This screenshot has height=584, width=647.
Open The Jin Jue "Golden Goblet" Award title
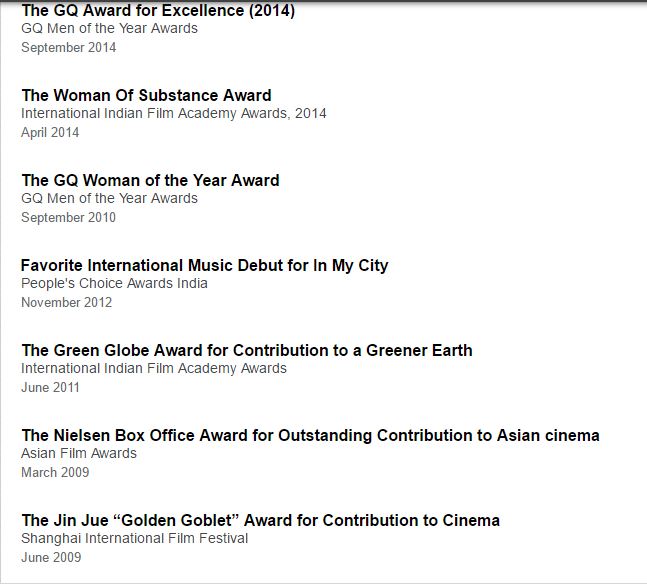click(260, 521)
